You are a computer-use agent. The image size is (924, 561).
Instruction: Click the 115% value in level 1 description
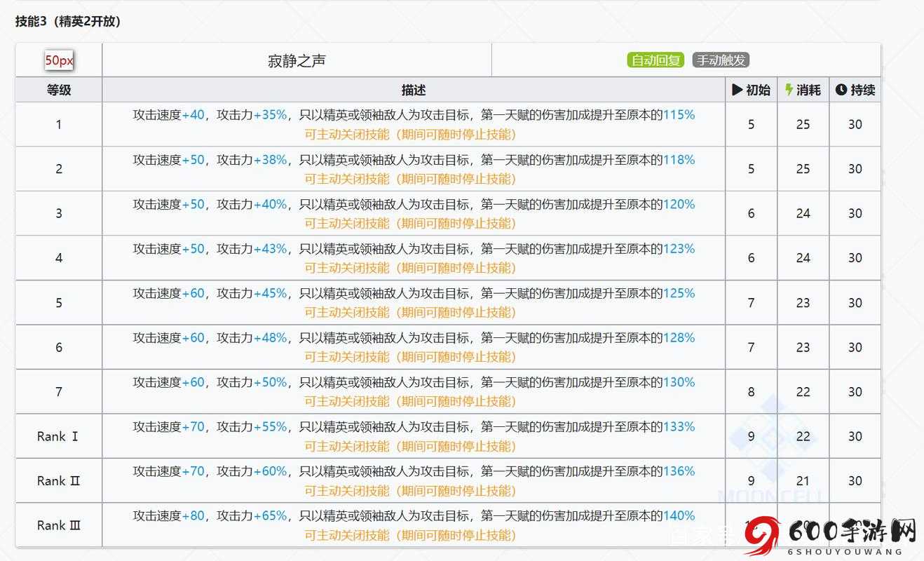(679, 115)
